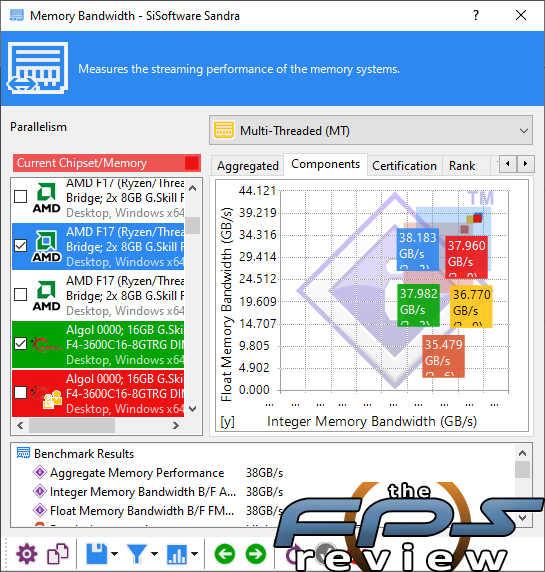Viewport: 545px width, 572px height.
Task: Click the help question mark in the title bar
Action: pos(476,15)
